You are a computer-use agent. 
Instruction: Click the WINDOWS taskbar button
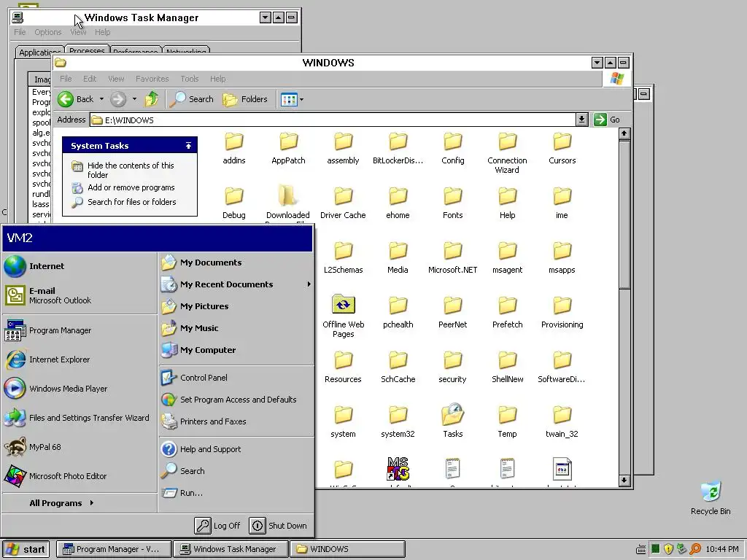tap(347, 549)
